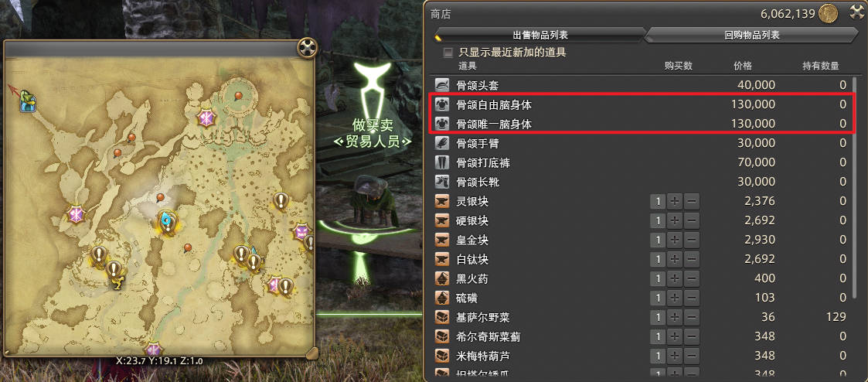Enable 只显示最近新加的道具 checkbox
Screen dimensions: 868x382
[x=448, y=53]
